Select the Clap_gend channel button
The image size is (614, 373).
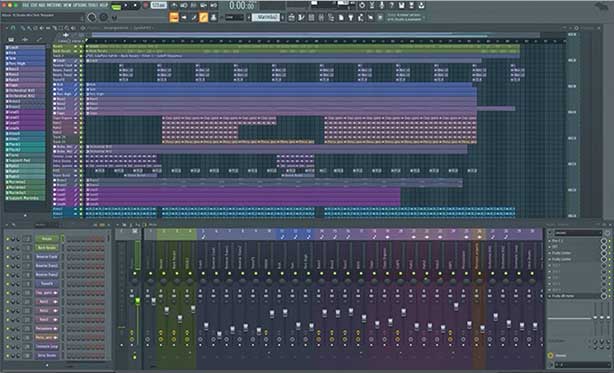coord(47,292)
